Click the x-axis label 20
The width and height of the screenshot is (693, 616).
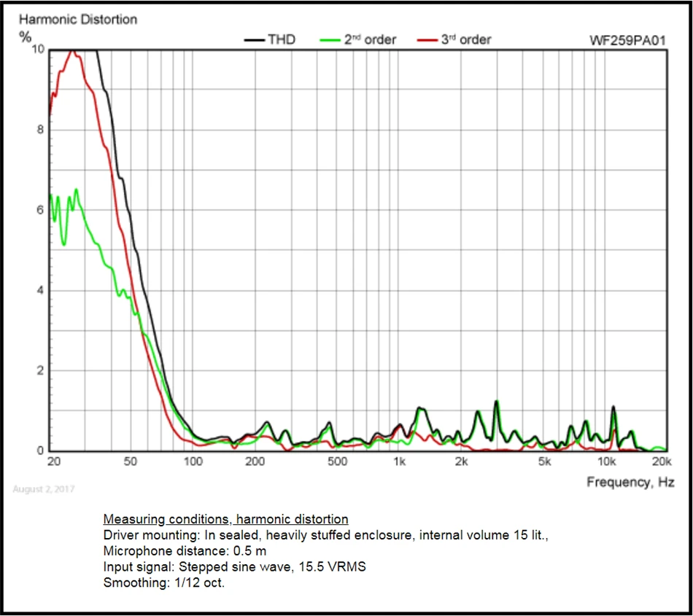tap(54, 462)
